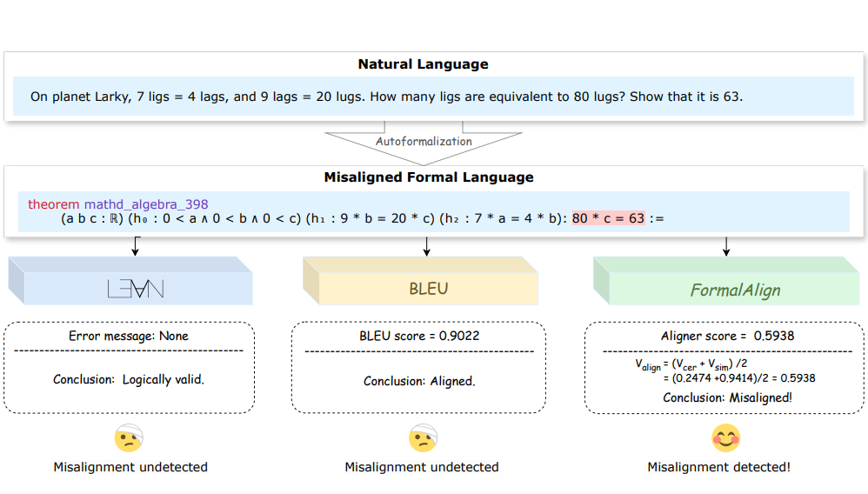
Task: Click the planet Larky problem sentence
Action: tap(386, 97)
